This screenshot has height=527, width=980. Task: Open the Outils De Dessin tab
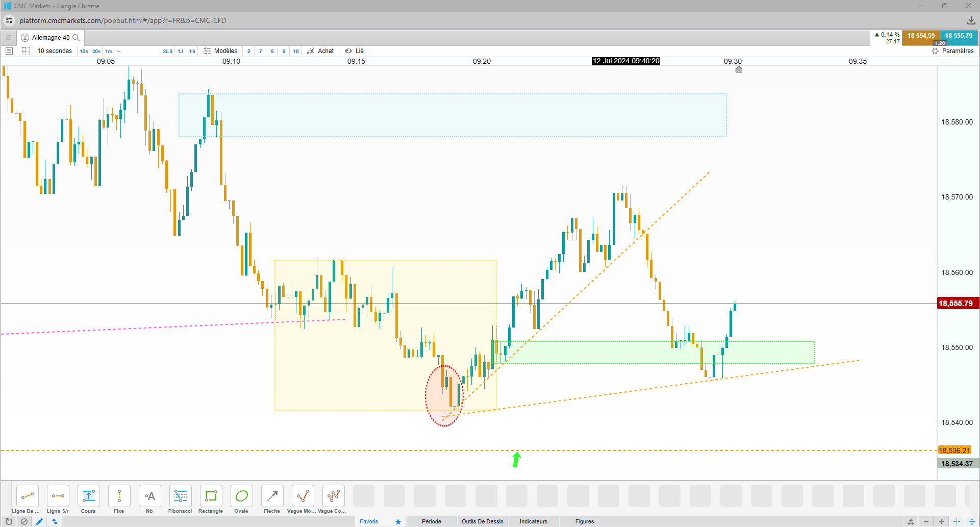[483, 521]
